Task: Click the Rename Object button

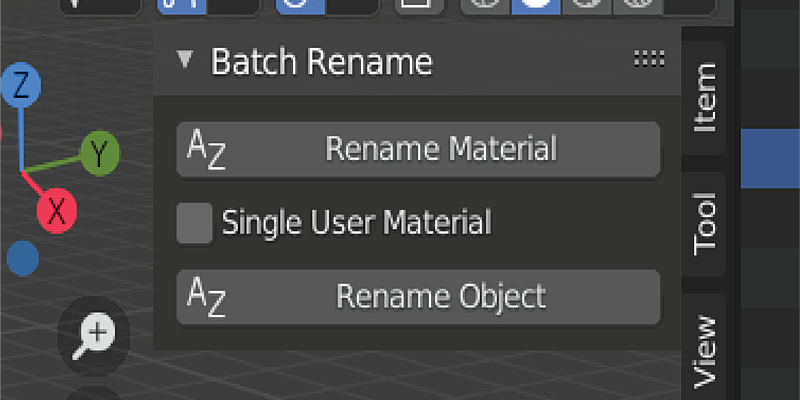Action: point(418,296)
